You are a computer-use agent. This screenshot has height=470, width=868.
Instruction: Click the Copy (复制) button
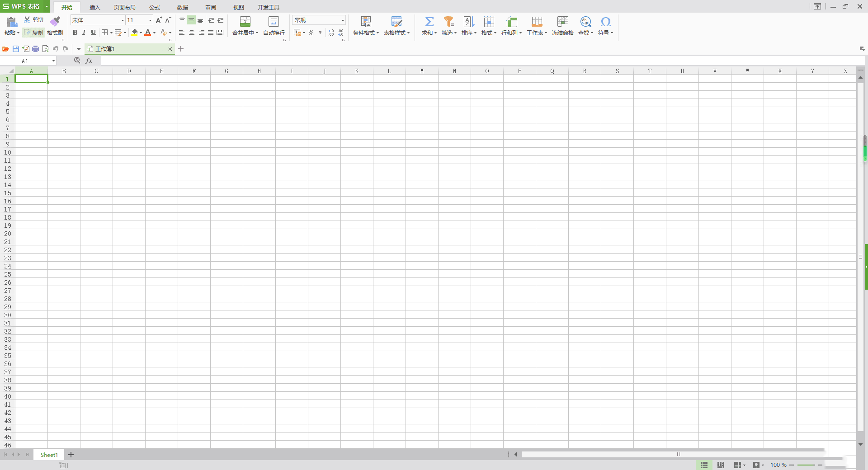(34, 33)
